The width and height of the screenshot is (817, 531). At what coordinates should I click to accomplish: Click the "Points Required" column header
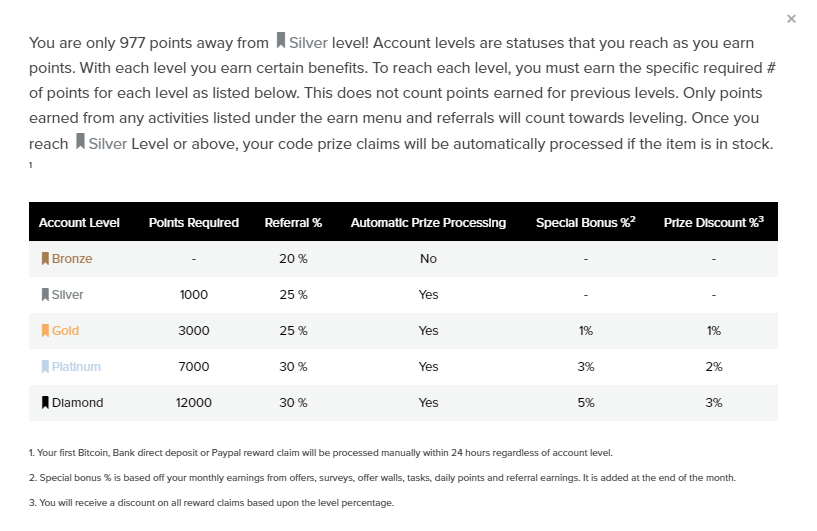click(x=193, y=223)
